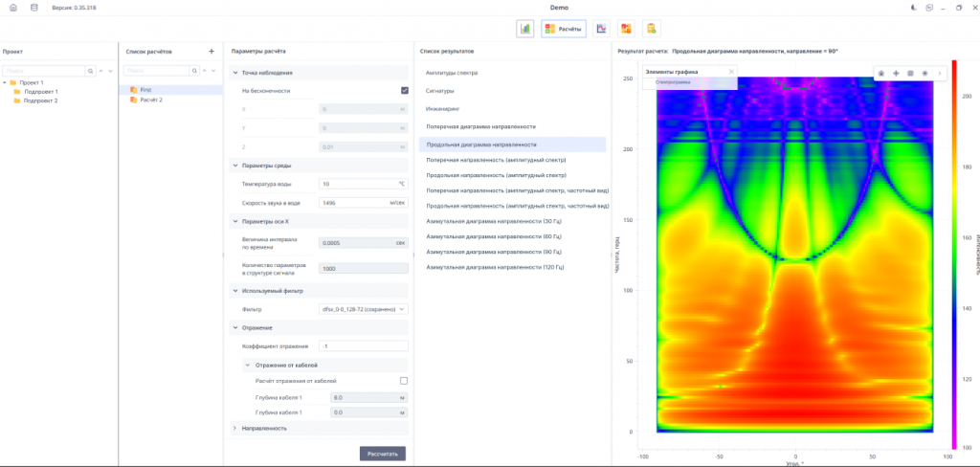Click crosshair icon in chart toolbar
The image size is (980, 467).
(x=896, y=73)
